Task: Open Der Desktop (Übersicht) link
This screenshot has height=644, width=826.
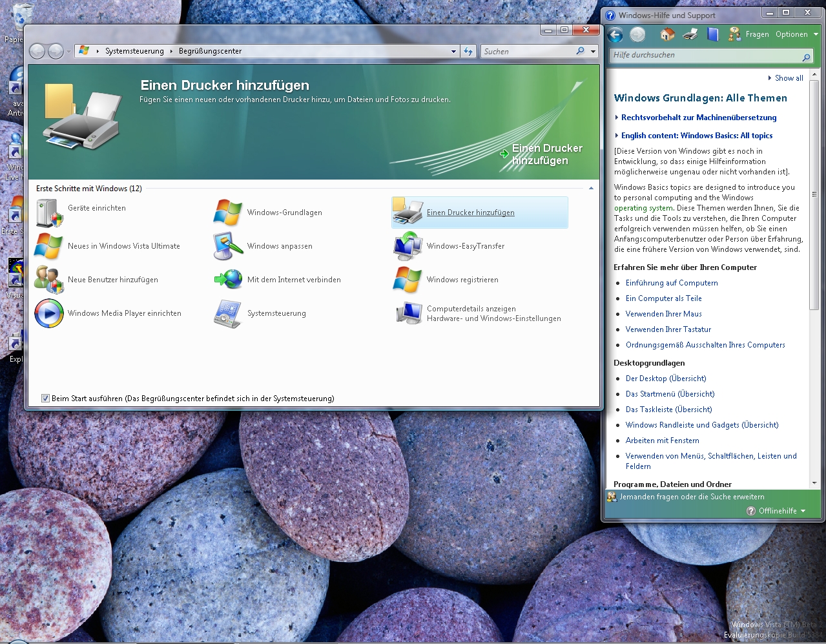Action: click(666, 379)
